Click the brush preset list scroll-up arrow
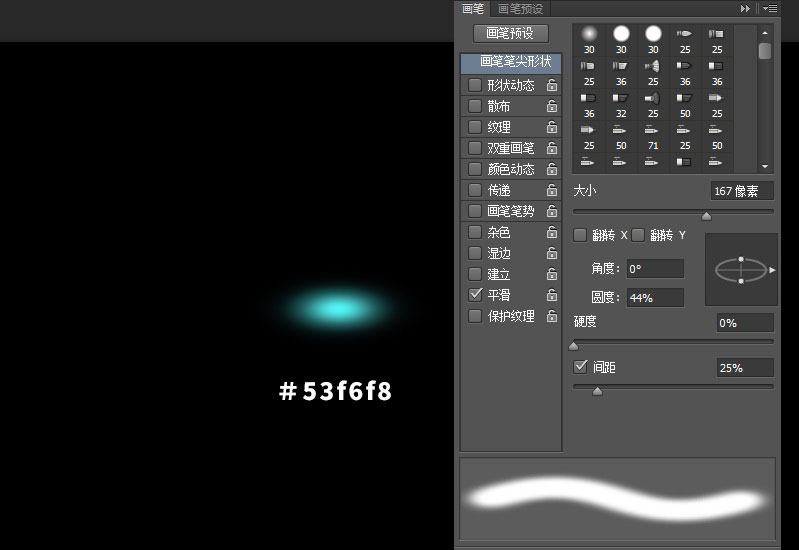Screen dimensions: 799x550 (x=765, y=33)
